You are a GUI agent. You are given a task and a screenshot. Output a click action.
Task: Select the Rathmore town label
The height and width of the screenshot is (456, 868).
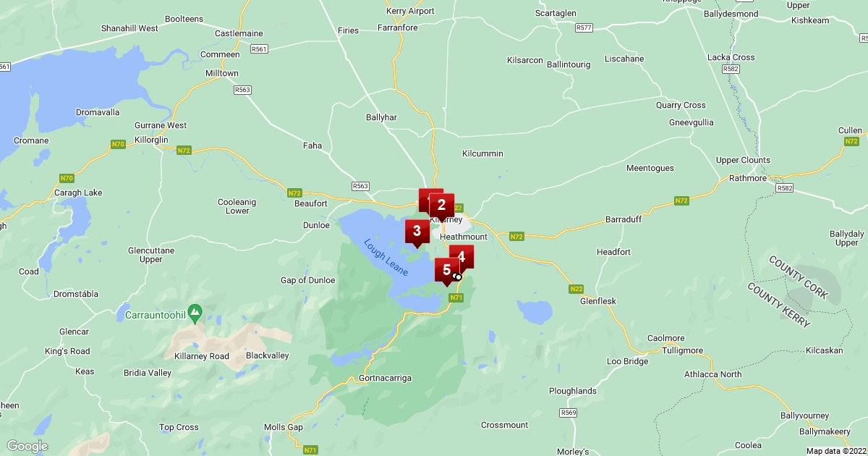(749, 179)
